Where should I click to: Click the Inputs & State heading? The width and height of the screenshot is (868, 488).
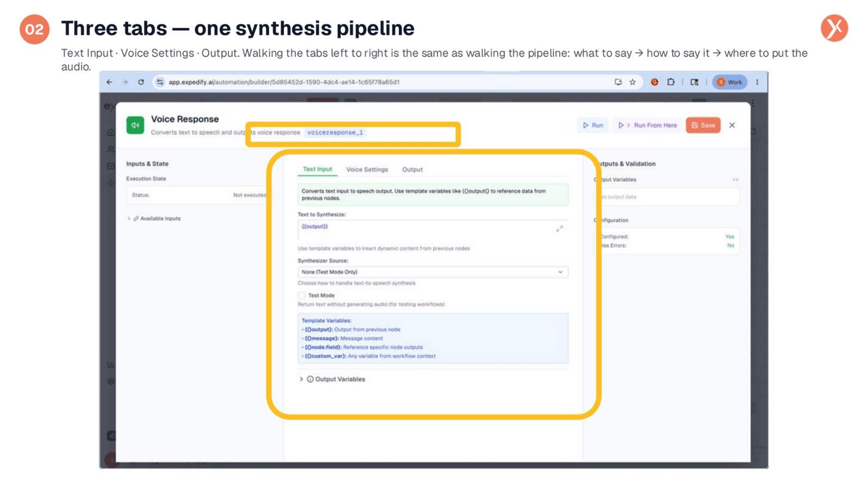tap(148, 164)
